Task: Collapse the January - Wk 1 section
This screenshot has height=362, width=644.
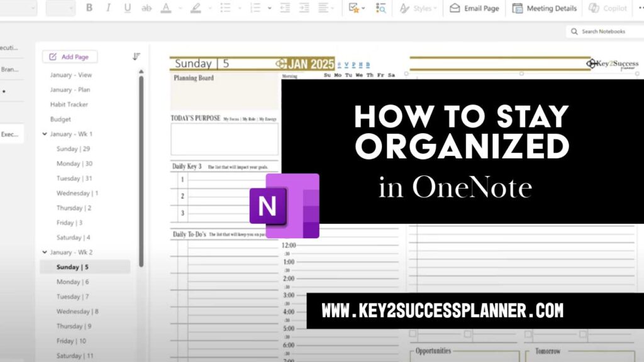Action: click(44, 134)
